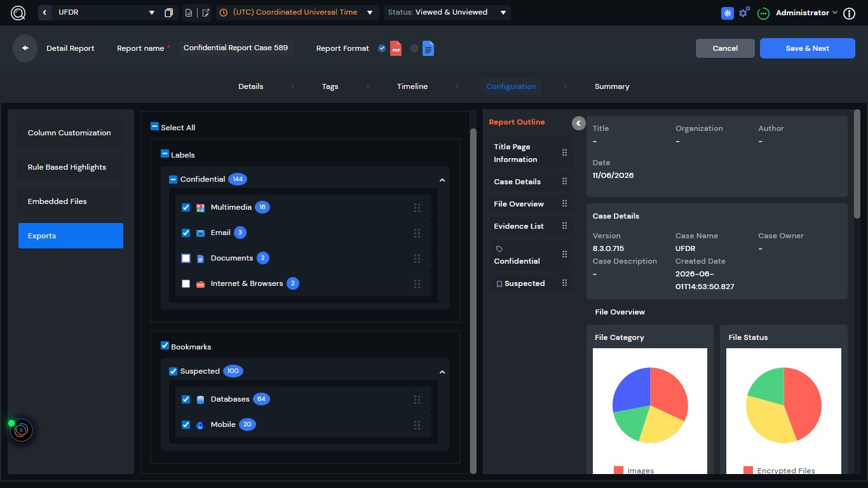Viewport: 868px width, 488px height.
Task: Uncheck the Suspected bookmark checkbox
Action: click(173, 371)
